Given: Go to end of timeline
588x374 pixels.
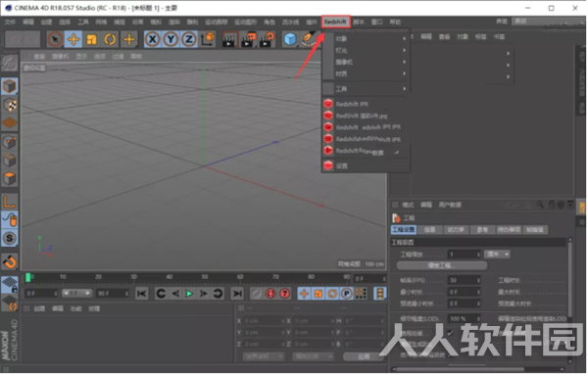Looking at the screenshot, I should click(237, 294).
